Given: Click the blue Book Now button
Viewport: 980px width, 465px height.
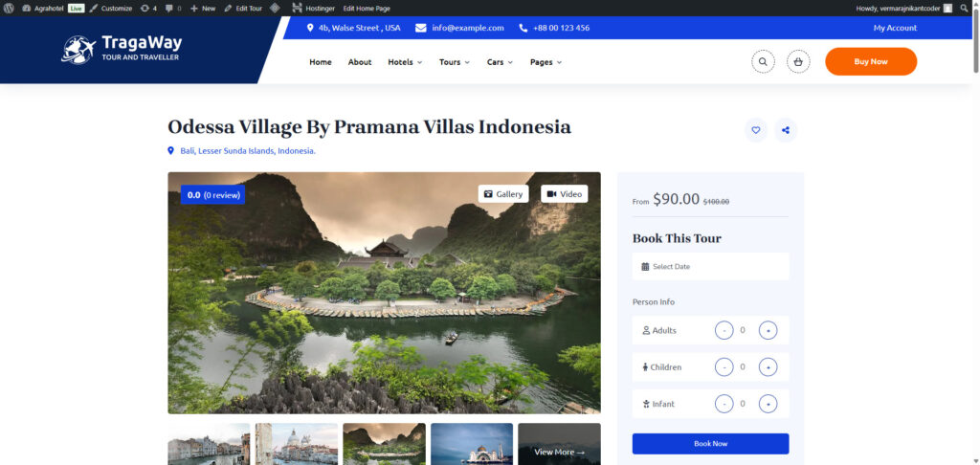Looking at the screenshot, I should click(x=711, y=443).
